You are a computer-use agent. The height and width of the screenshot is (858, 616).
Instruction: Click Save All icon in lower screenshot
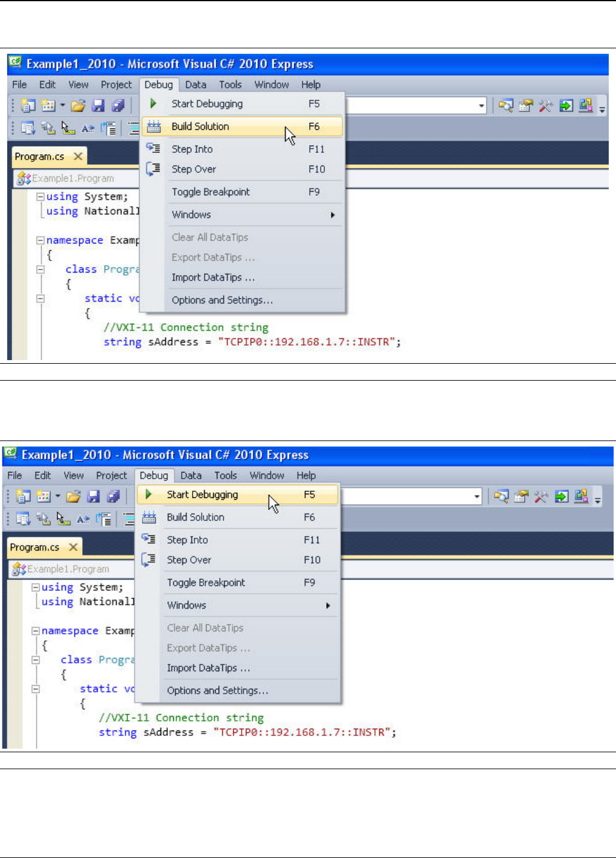pyautogui.click(x=113, y=497)
